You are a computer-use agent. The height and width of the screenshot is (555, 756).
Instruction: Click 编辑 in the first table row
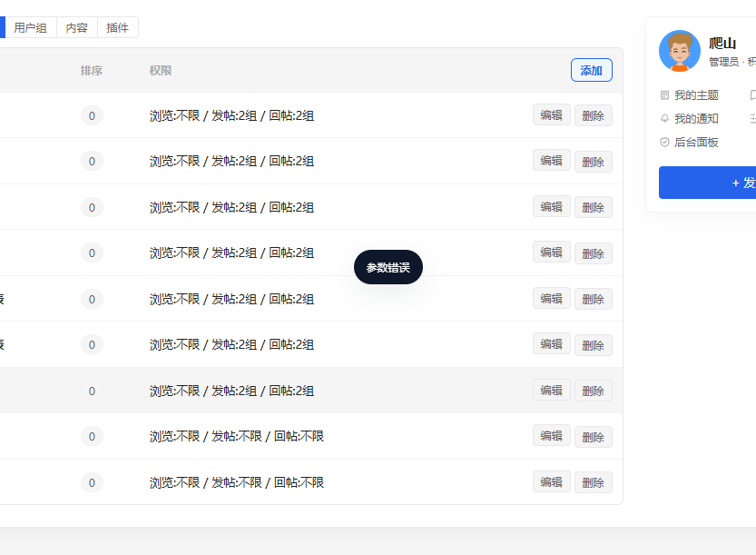tap(552, 114)
